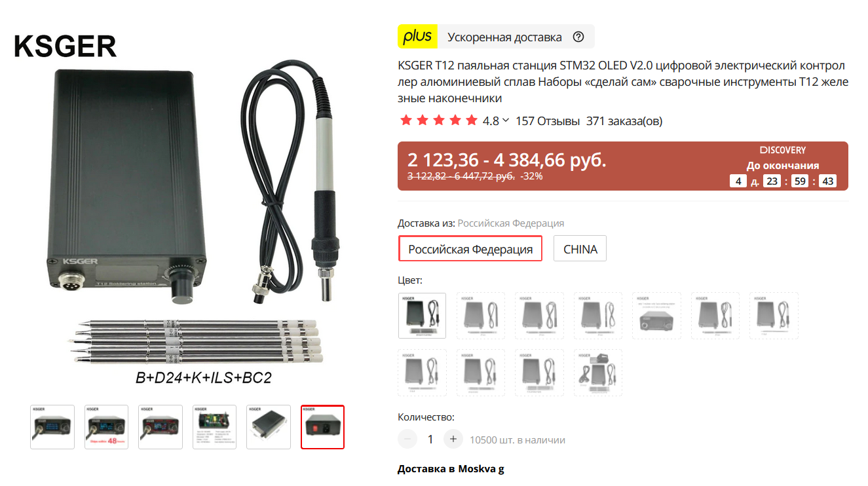The image size is (868, 486).
Task: Open gallery thumbnail showing 48 hours shipping
Action: click(106, 427)
